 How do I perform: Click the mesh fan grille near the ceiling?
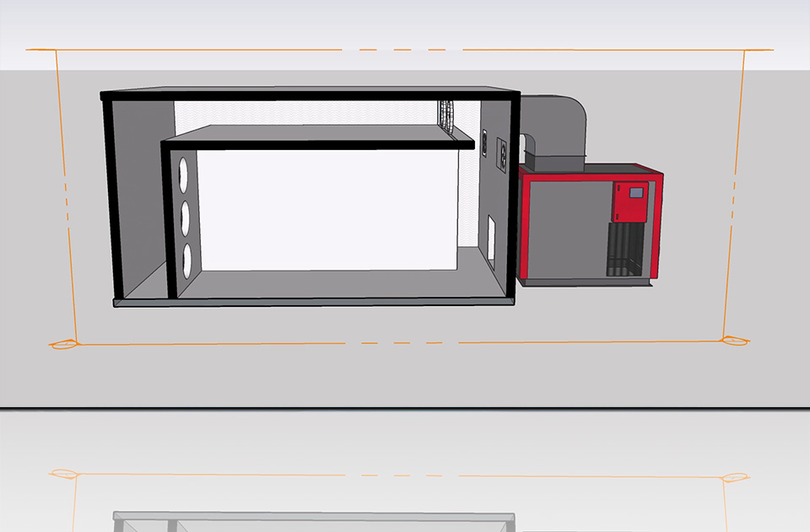pos(446,116)
